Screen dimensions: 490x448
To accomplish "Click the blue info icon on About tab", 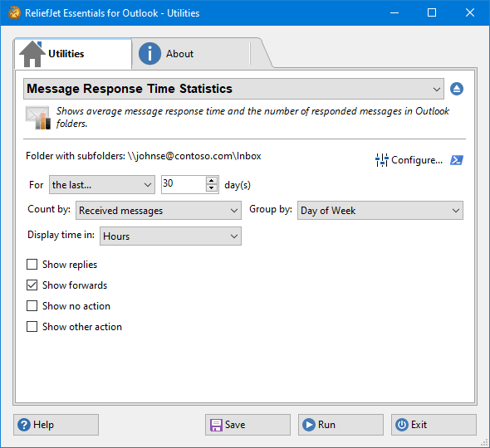I will coord(149,54).
